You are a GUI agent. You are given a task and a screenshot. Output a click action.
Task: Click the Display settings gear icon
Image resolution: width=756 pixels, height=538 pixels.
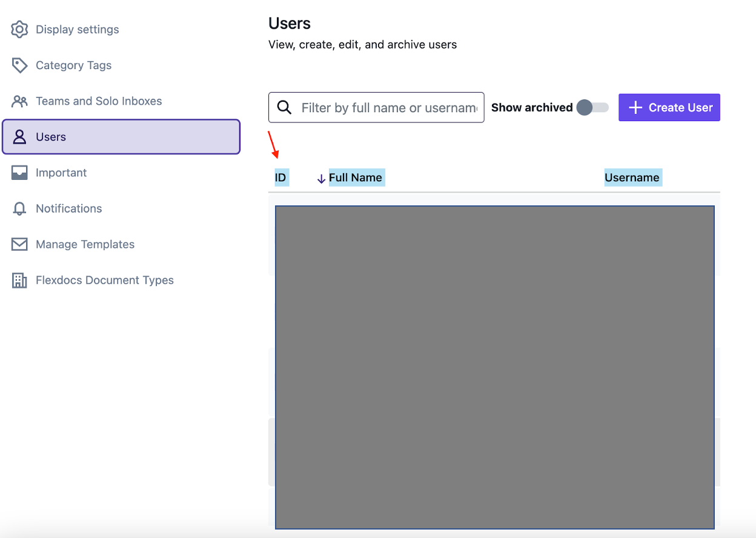[x=20, y=30]
